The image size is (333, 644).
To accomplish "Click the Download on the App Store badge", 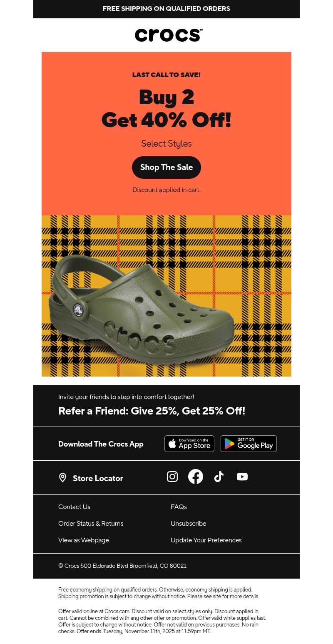I will pos(189,444).
